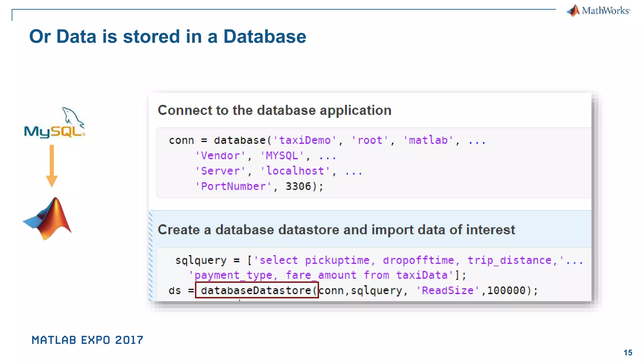Click the slide number 15
Image resolution: width=644 pixels, height=362 pixels.
pos(628,353)
